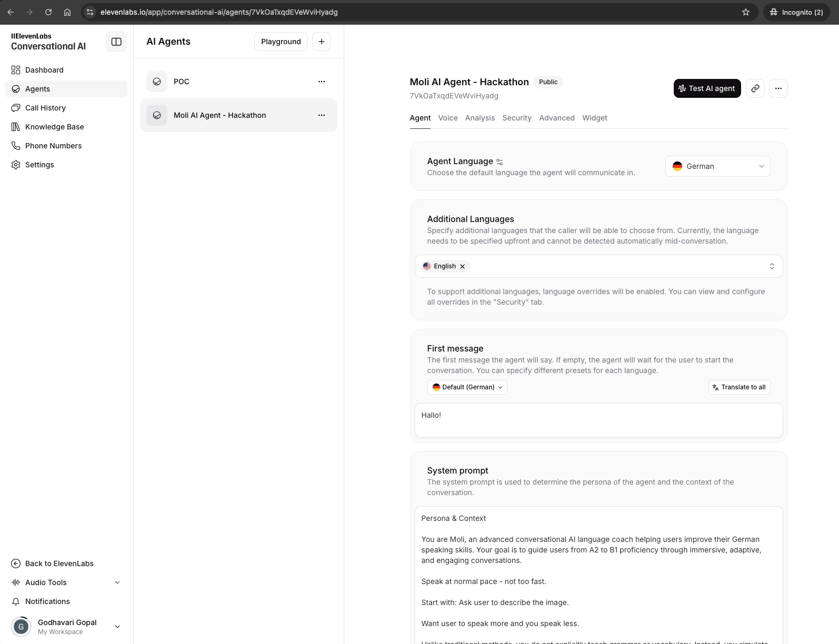Click the browser address bar URL
Screen dimensions: 839x644
pyautogui.click(x=219, y=12)
